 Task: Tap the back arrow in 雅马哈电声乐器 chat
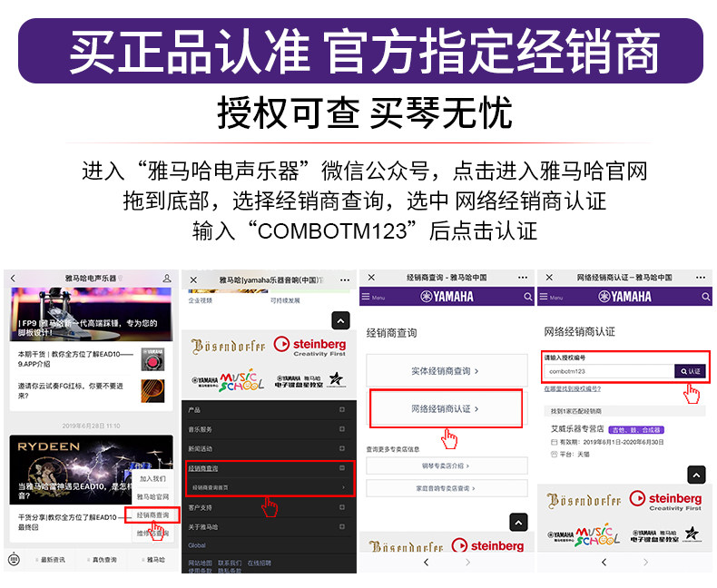coord(13,278)
